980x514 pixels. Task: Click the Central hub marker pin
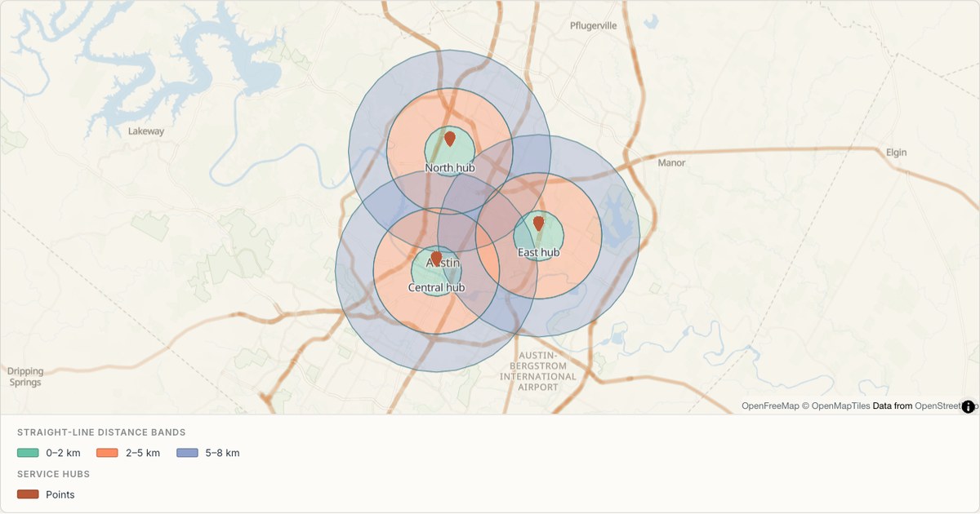pos(436,259)
